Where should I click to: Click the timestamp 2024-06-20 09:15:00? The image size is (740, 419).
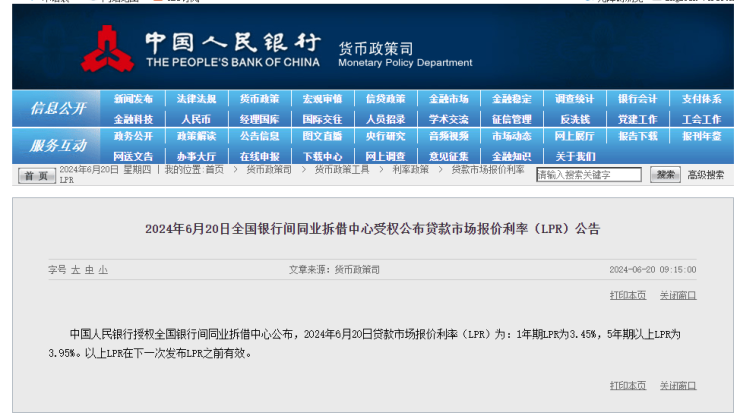[653, 270]
